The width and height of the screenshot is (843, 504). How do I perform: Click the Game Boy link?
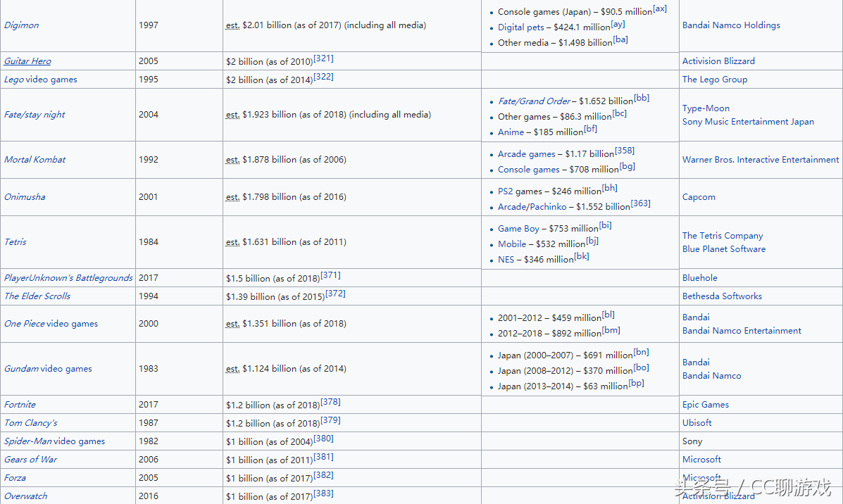click(518, 228)
